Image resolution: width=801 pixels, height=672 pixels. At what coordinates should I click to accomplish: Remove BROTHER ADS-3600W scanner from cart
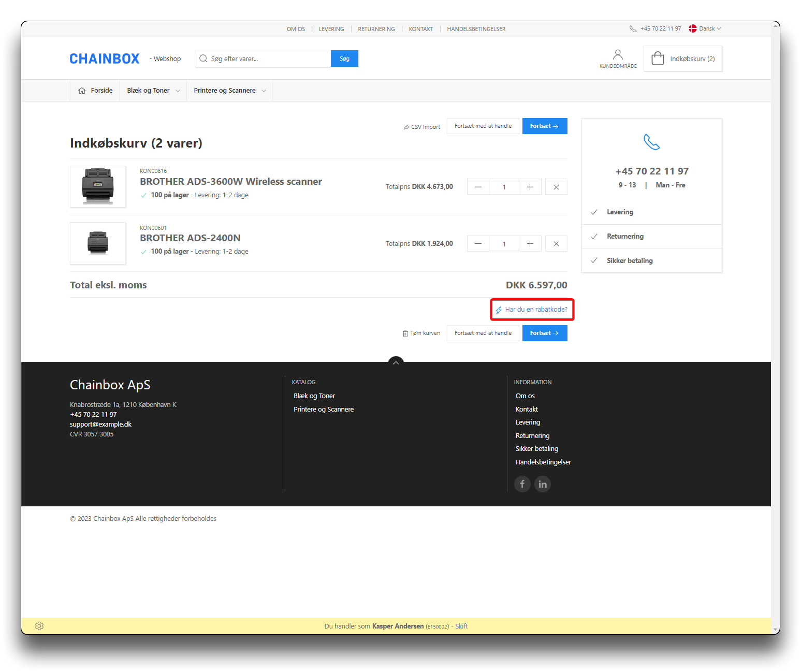[x=556, y=187]
